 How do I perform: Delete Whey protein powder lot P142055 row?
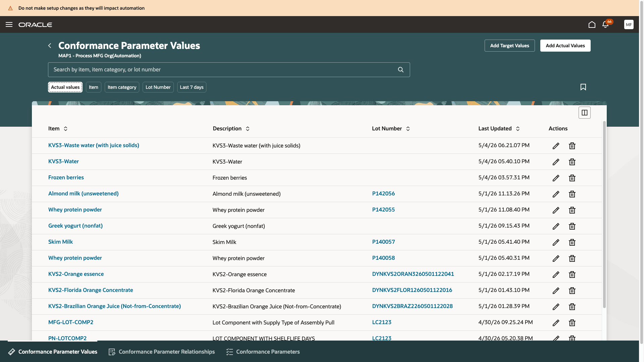572,210
